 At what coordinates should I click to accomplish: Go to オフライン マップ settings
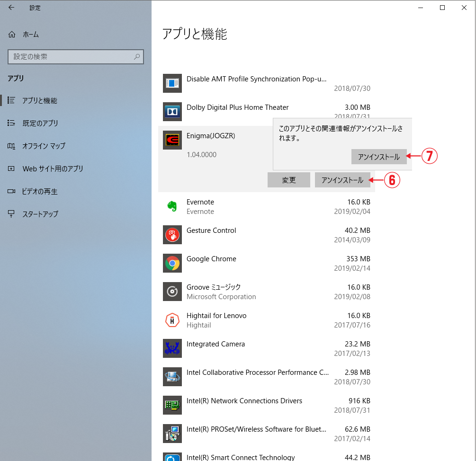(44, 146)
